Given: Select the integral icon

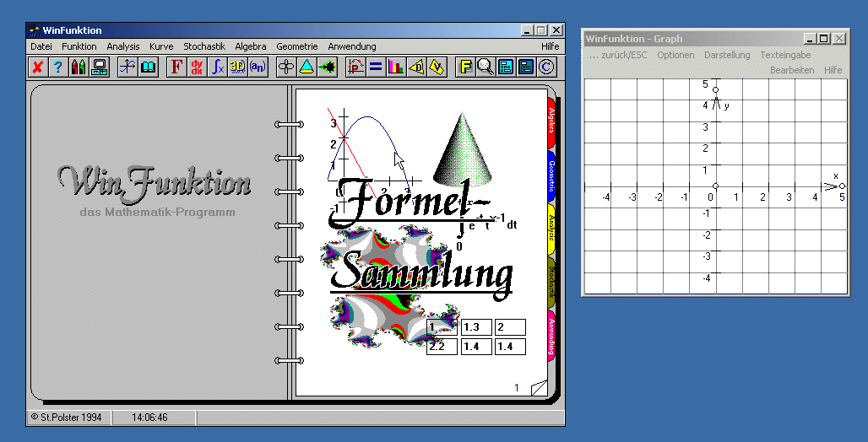Looking at the screenshot, I should click(x=217, y=67).
